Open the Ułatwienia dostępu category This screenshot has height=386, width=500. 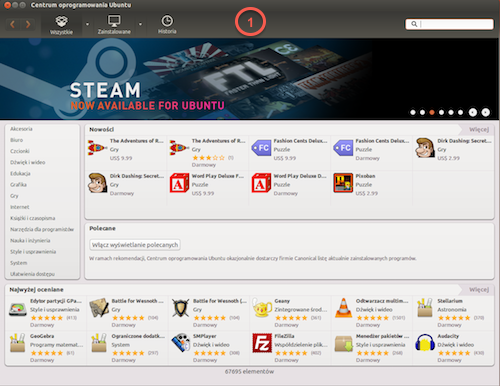click(32, 274)
